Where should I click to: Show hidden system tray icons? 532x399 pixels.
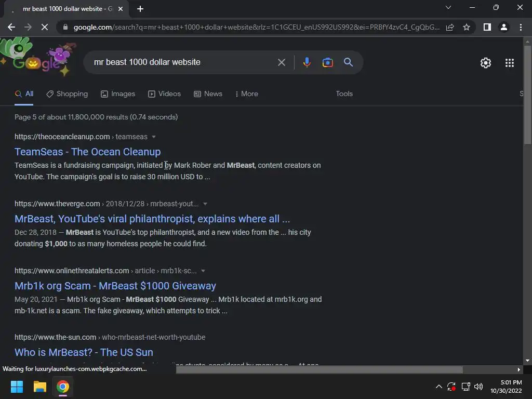click(x=438, y=387)
